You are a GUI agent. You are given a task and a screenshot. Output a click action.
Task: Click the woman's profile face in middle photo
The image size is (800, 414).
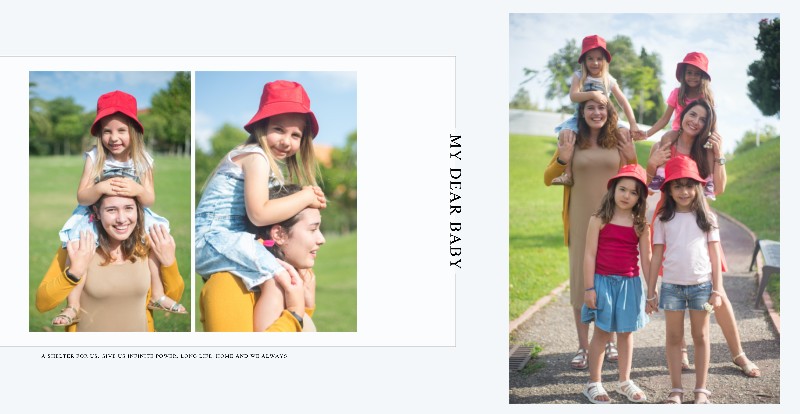tap(304, 238)
